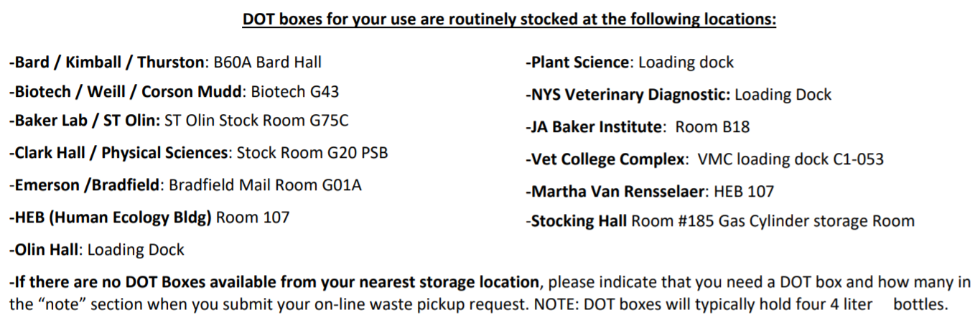Click the text 'ST Olin Stock Room G75C'
Screen dimensions: 980x323
point(257,121)
